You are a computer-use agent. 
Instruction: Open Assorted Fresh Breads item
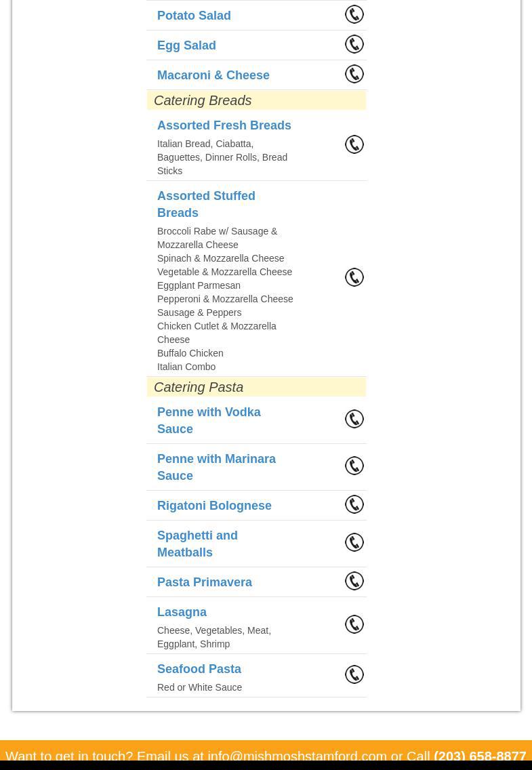(x=224, y=125)
